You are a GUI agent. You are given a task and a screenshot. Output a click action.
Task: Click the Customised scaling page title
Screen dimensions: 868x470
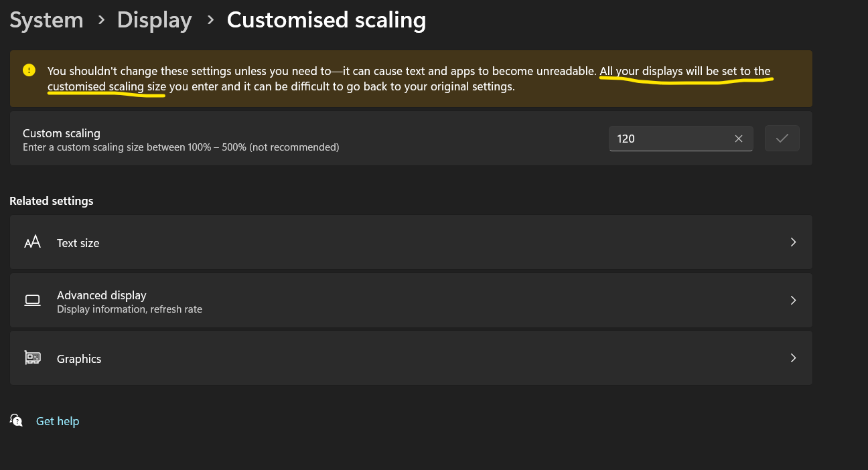point(326,20)
